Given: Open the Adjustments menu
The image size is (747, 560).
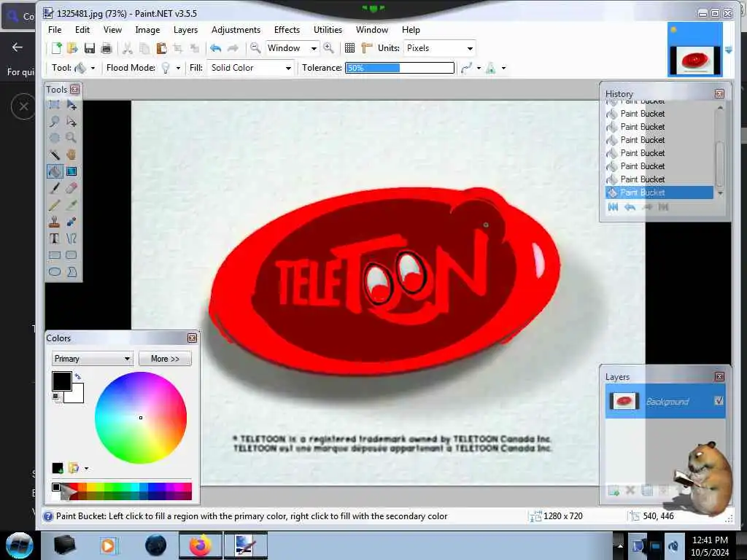Looking at the screenshot, I should (x=236, y=29).
